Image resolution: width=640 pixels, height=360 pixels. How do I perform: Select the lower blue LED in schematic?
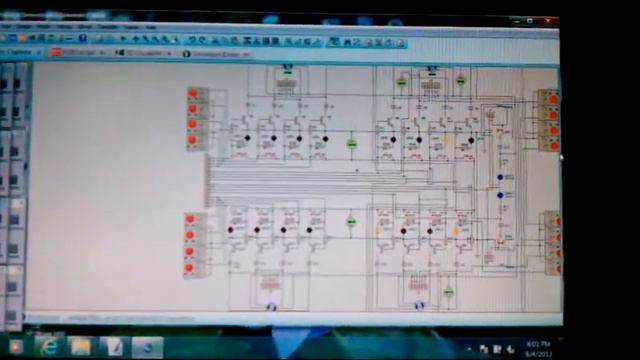500,196
